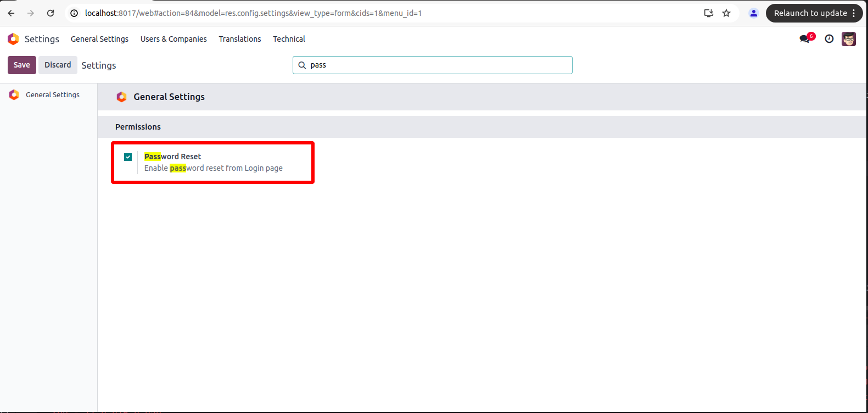Open the Technical menu
This screenshot has height=413, width=868.
pyautogui.click(x=289, y=39)
